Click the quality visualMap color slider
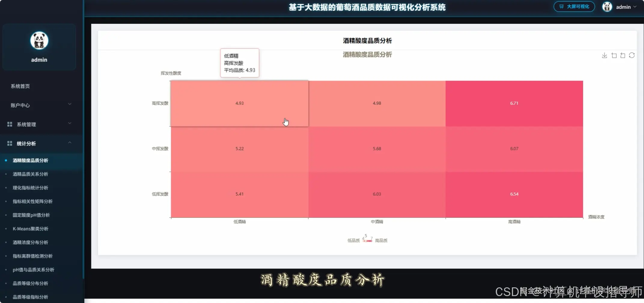 coord(367,241)
